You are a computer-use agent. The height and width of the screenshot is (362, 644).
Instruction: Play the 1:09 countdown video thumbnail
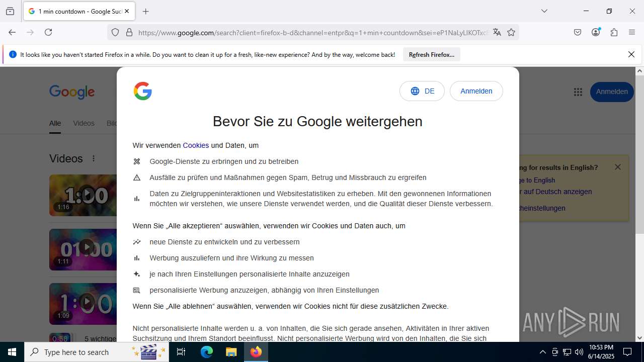point(83,304)
